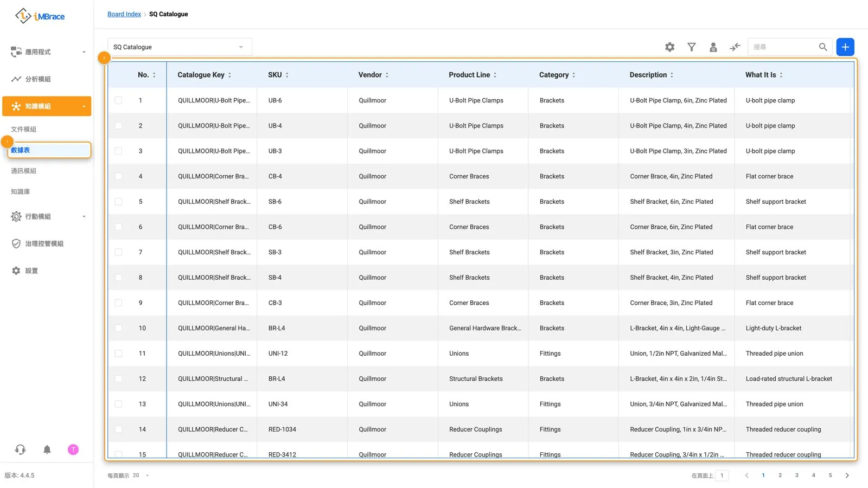
Task: Open the table settings gear icon
Action: click(x=670, y=47)
